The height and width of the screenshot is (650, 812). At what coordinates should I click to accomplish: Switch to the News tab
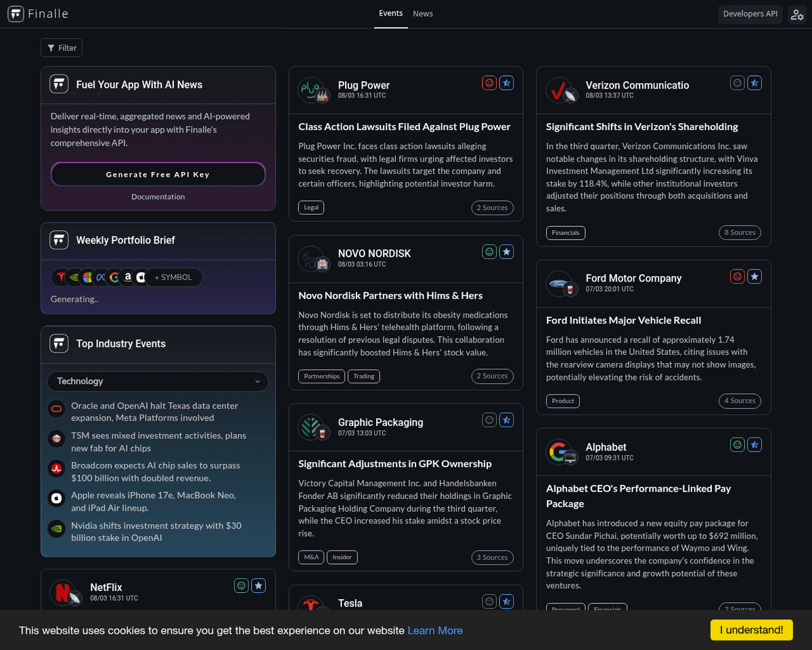(423, 14)
